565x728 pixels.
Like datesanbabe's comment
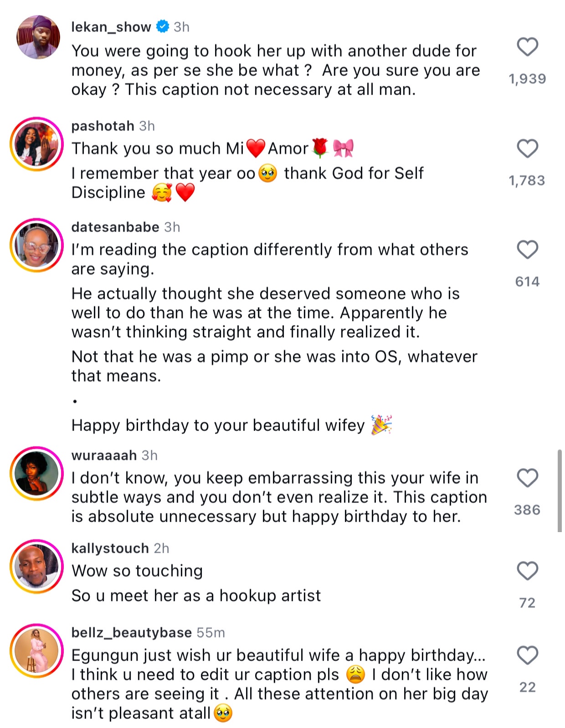pos(527,250)
